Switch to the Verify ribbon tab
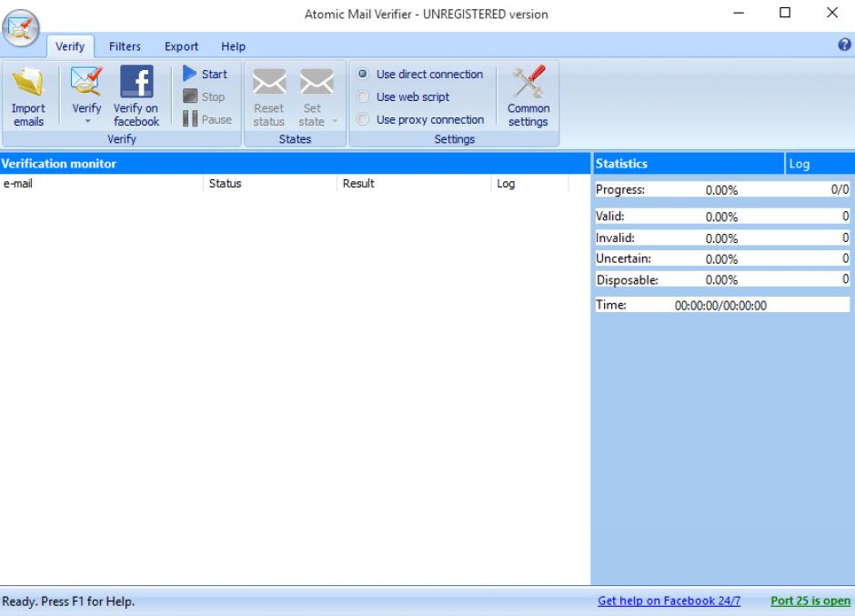Image resolution: width=855 pixels, height=616 pixels. pyautogui.click(x=70, y=46)
